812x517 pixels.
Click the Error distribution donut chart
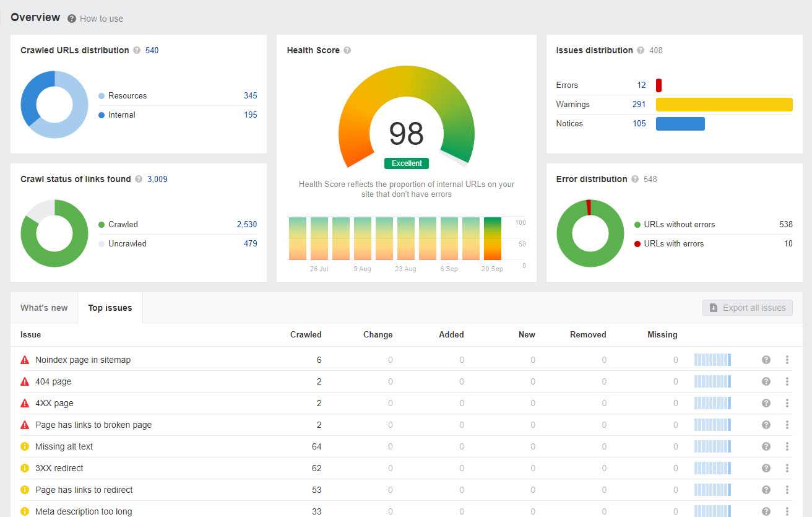(590, 233)
